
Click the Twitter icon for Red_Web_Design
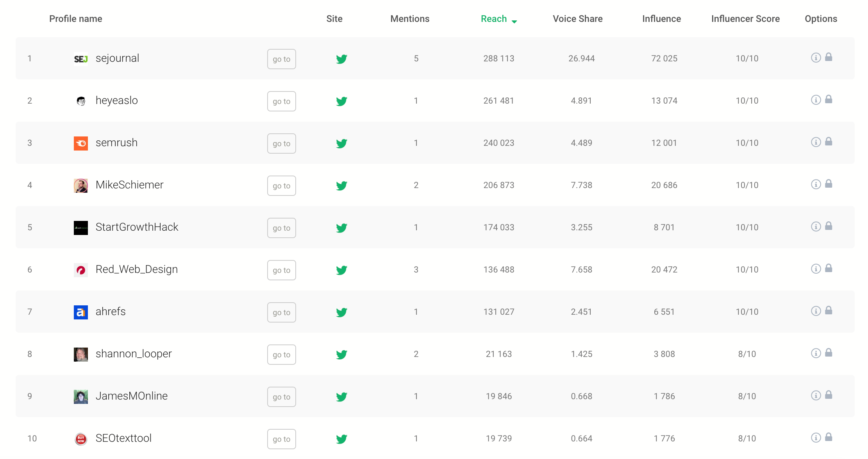click(x=341, y=270)
